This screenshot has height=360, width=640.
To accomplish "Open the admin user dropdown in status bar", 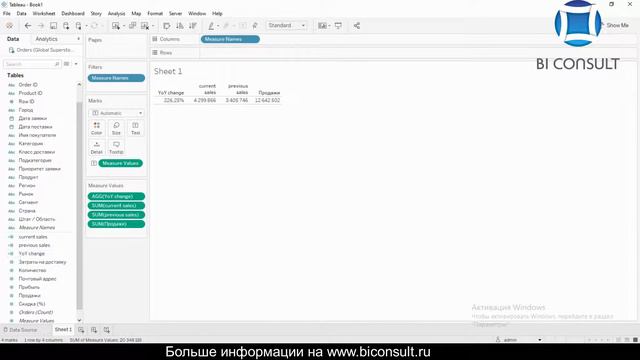I will pos(540,340).
